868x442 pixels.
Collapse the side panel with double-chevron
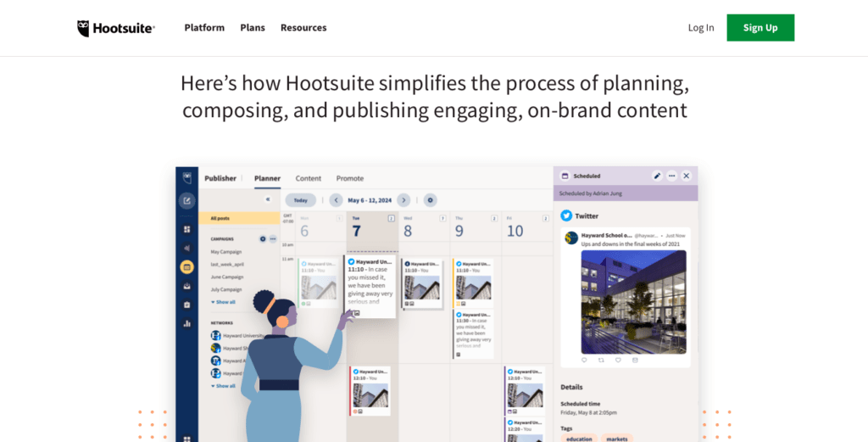click(268, 199)
